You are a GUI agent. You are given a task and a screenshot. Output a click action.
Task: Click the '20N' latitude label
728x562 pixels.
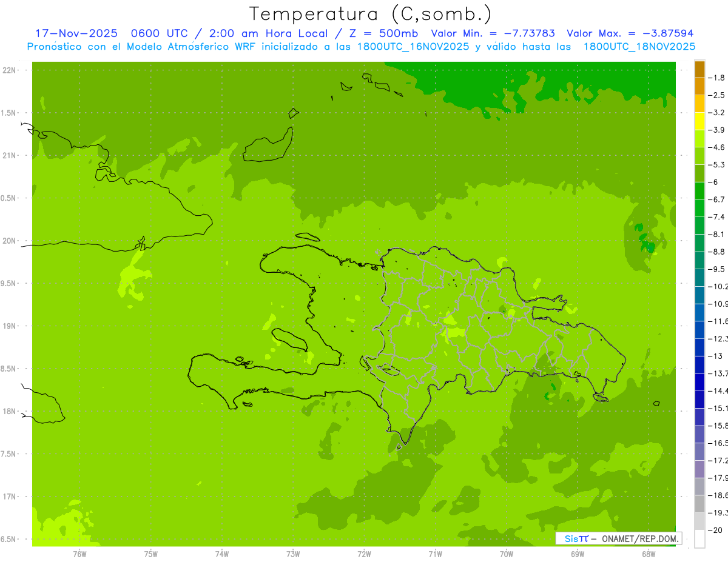pyautogui.click(x=8, y=241)
